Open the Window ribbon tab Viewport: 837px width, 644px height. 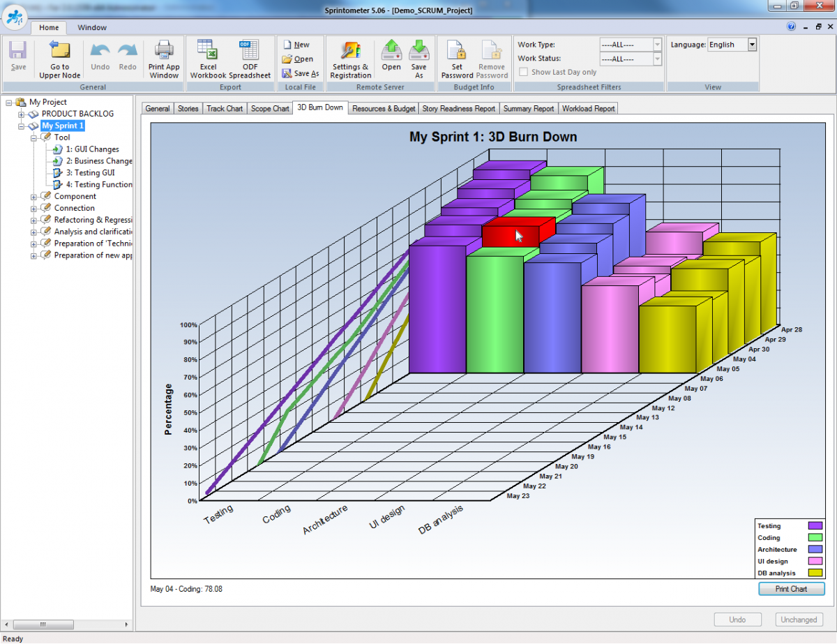pyautogui.click(x=92, y=28)
